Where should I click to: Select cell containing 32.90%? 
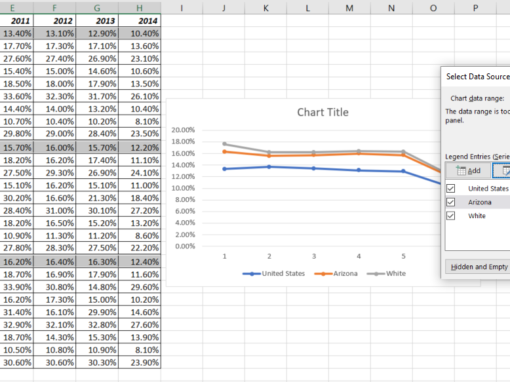click(x=17, y=325)
